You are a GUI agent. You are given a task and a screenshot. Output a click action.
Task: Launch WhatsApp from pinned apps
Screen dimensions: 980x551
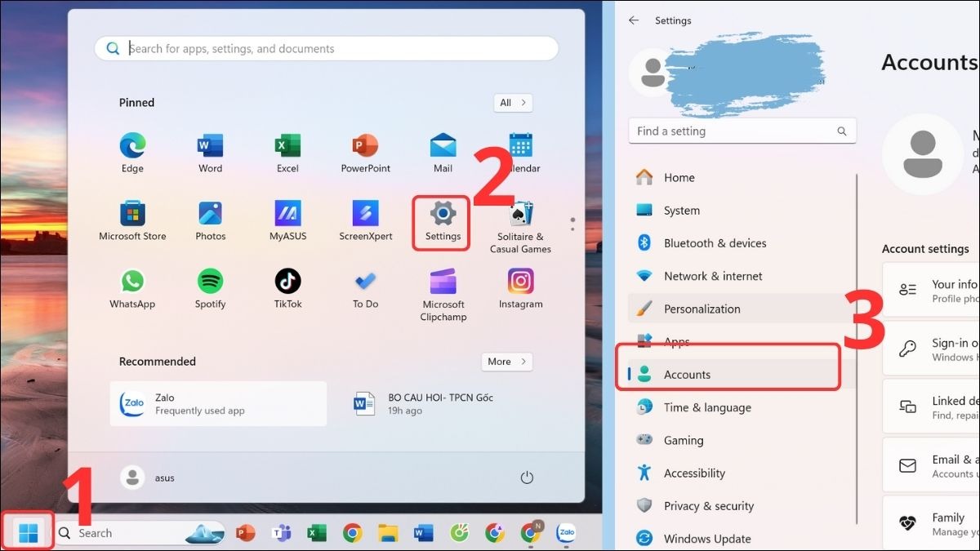pyautogui.click(x=132, y=288)
